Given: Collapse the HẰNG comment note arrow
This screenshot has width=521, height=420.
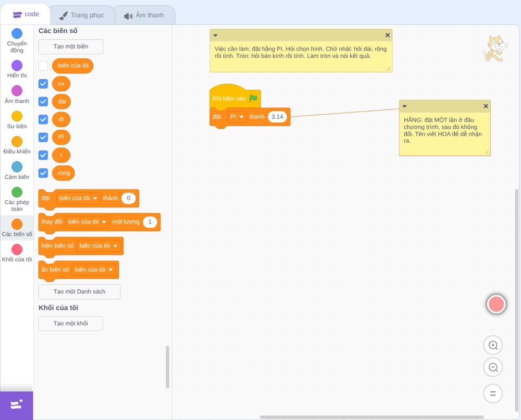Looking at the screenshot, I should pos(404,106).
